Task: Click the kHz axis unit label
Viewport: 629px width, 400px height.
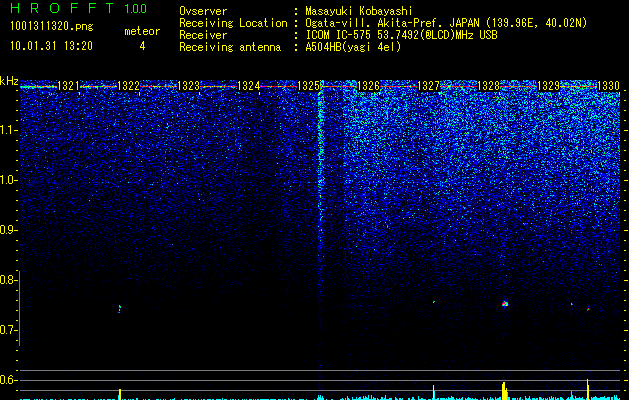Action: pyautogui.click(x=9, y=81)
